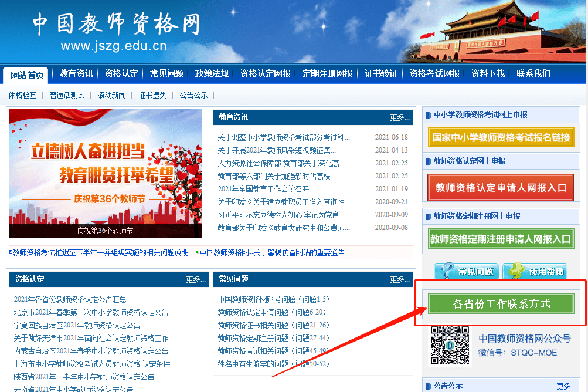
Task: Open the 教育资讯 menu item
Action: coord(76,73)
